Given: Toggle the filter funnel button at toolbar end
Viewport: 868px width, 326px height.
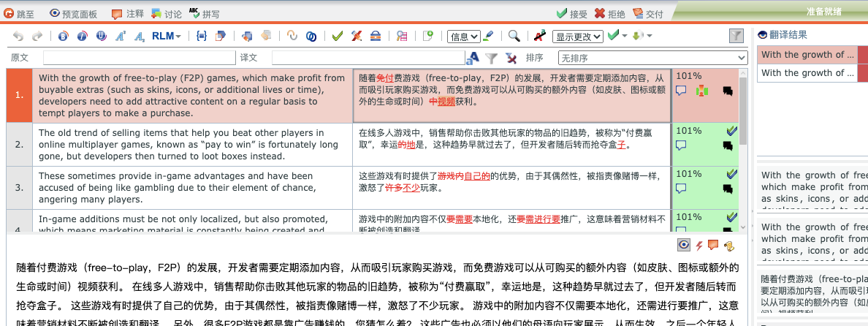Looking at the screenshot, I should tap(736, 36).
